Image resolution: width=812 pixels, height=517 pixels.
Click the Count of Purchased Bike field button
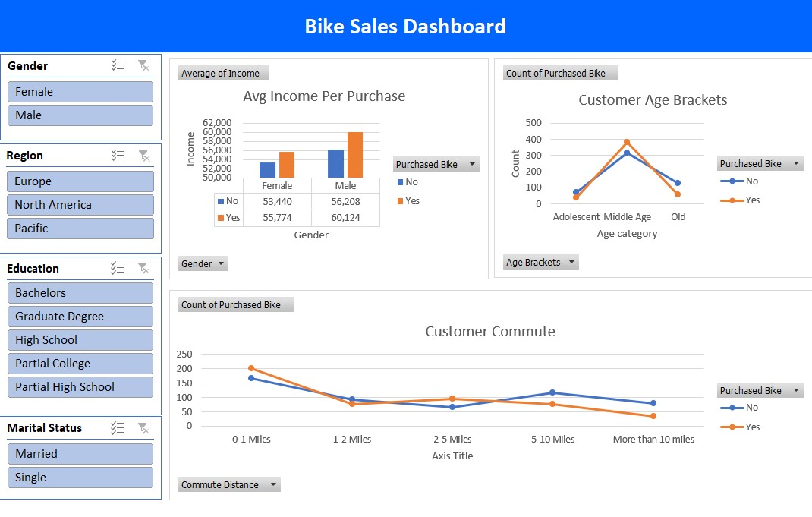click(559, 73)
